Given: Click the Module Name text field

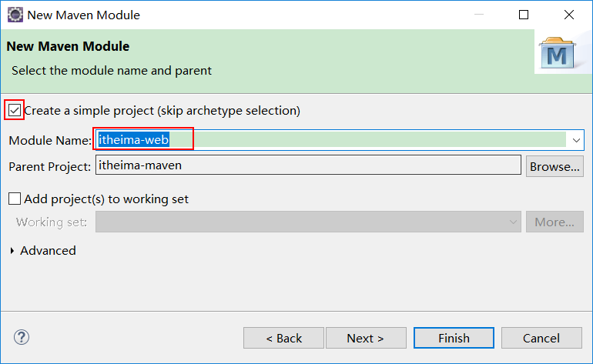Looking at the screenshot, I should coord(331,140).
